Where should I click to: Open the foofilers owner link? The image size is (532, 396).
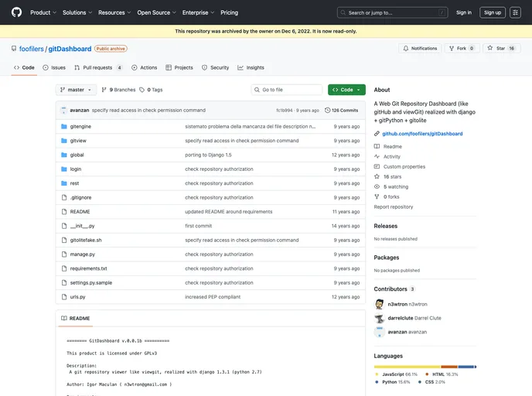point(32,49)
